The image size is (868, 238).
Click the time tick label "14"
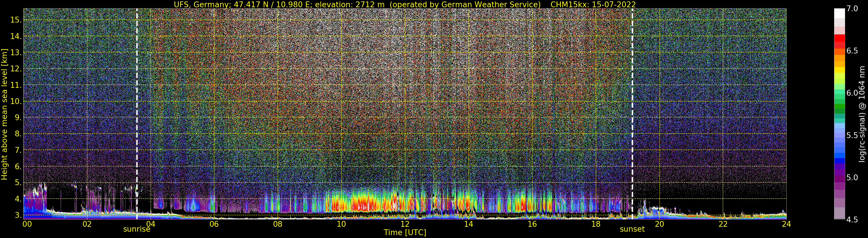click(x=468, y=224)
